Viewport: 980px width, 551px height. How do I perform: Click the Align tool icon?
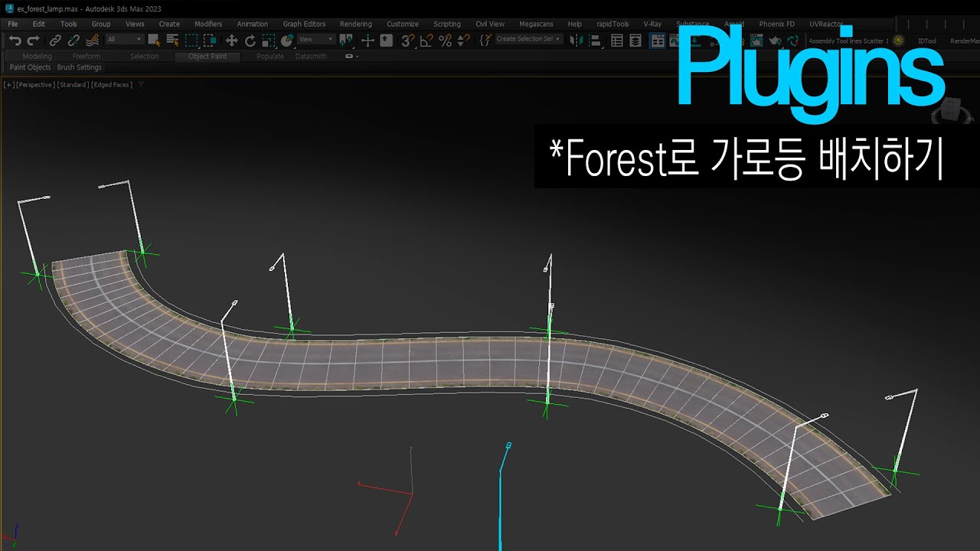click(x=594, y=40)
